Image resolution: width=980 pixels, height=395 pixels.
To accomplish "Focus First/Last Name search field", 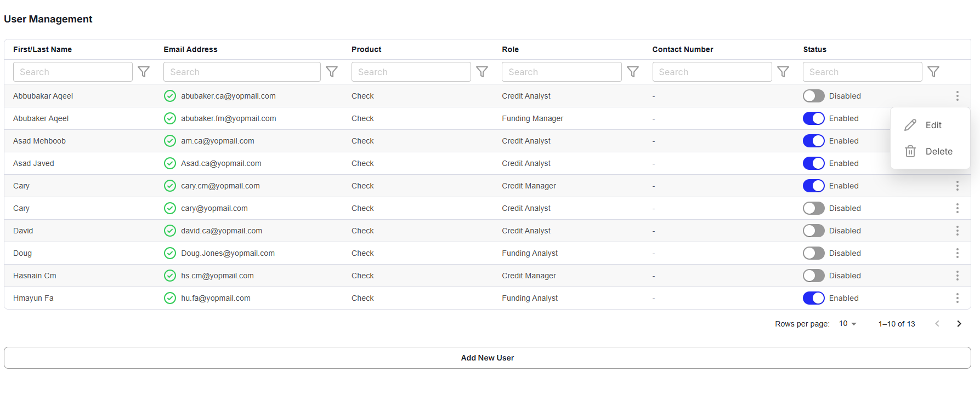I will [73, 72].
